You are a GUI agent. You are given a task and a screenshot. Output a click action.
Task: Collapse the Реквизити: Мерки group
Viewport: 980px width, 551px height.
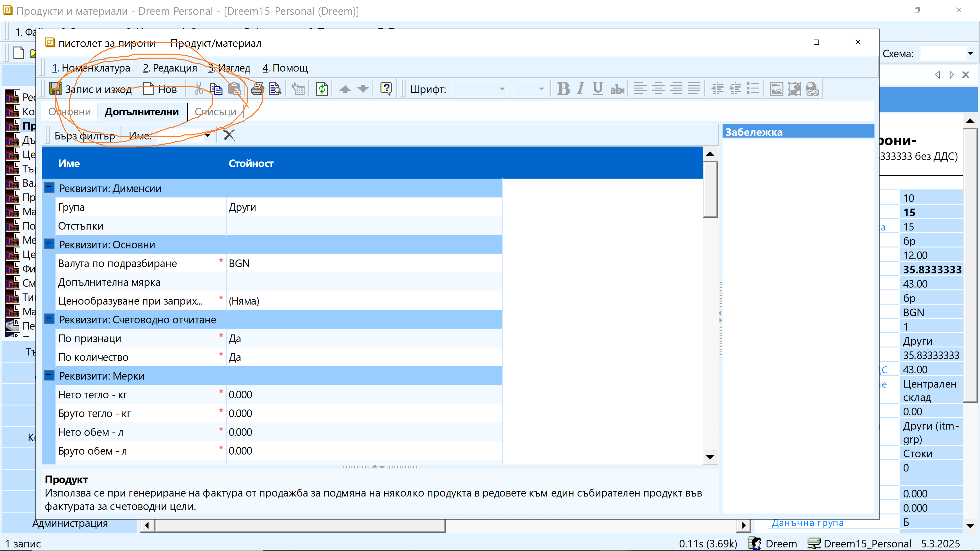click(x=49, y=375)
